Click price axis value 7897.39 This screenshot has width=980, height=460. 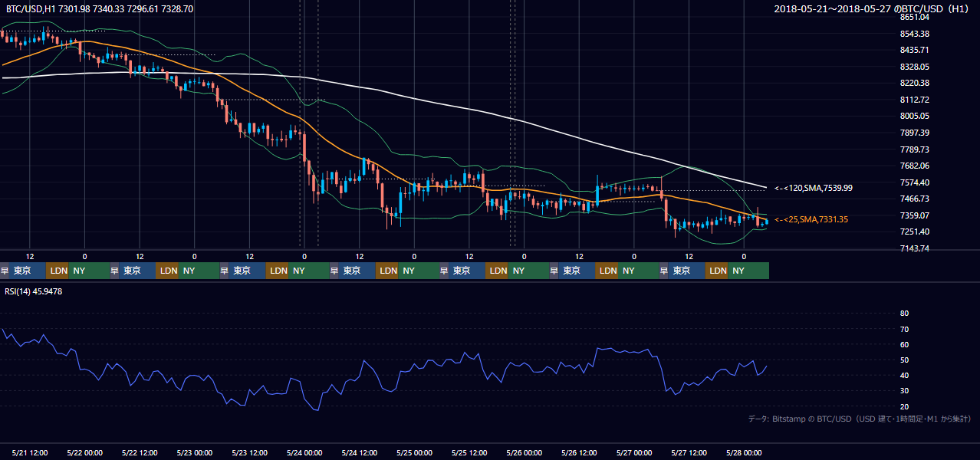click(x=915, y=133)
